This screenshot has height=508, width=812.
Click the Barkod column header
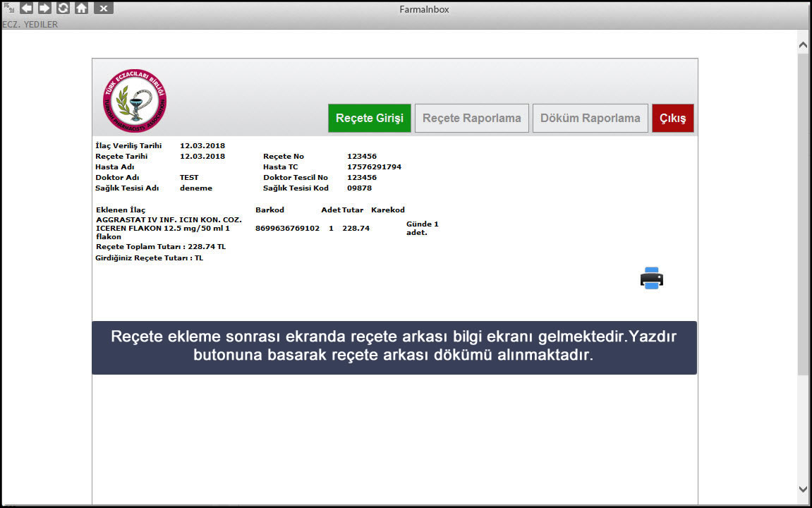coord(269,210)
